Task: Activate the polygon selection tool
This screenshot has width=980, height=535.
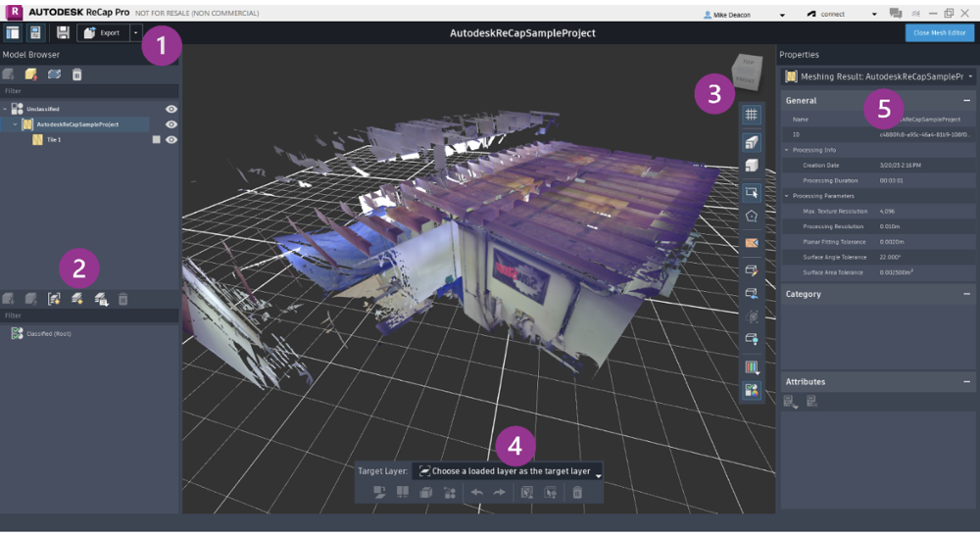Action: click(x=752, y=217)
